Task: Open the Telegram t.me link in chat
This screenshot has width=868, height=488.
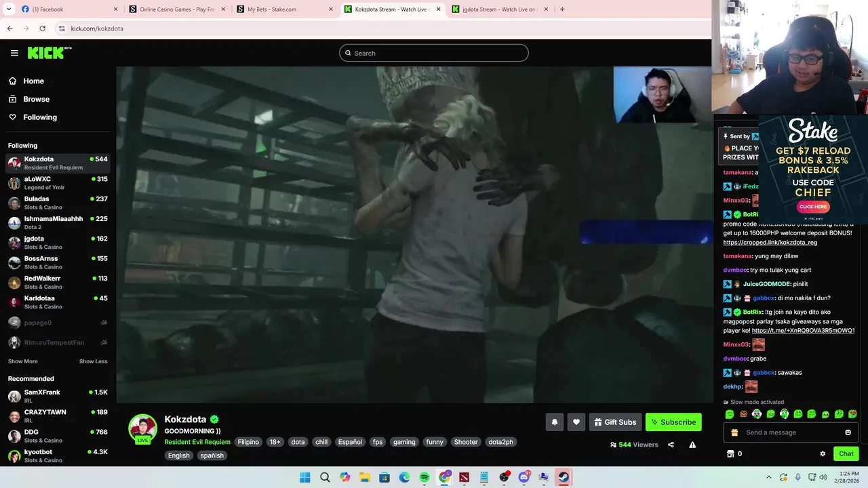Action: point(803,331)
